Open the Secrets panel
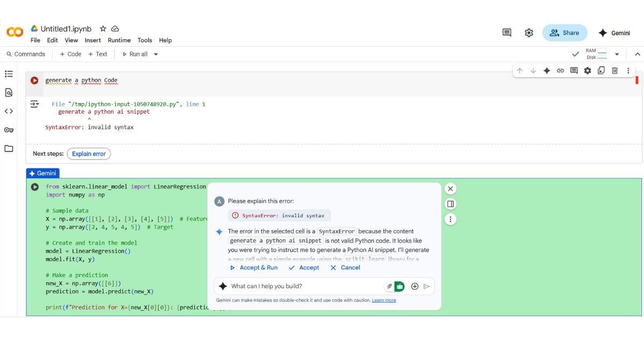 point(9,130)
